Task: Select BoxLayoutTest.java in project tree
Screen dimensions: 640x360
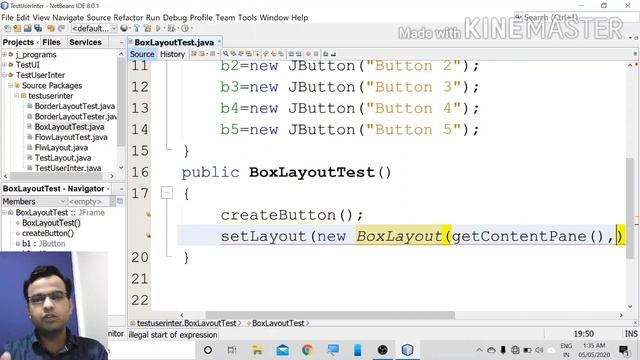Action: click(69, 127)
